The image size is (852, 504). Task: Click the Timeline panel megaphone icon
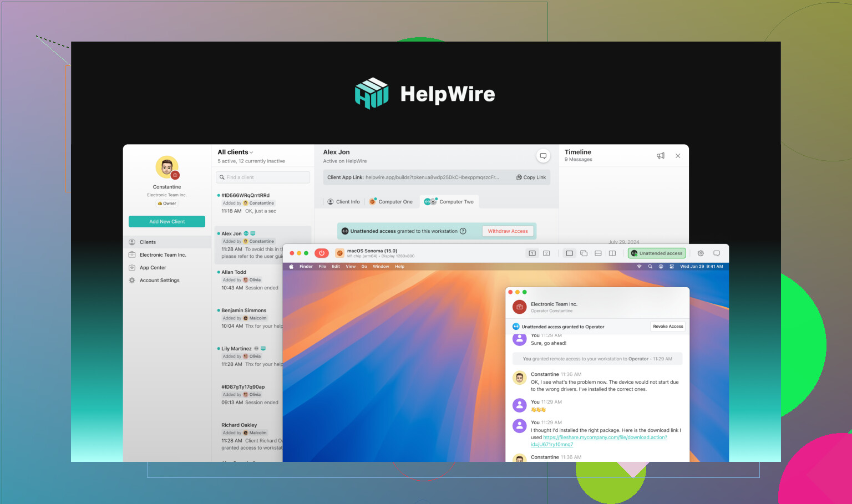[660, 156]
